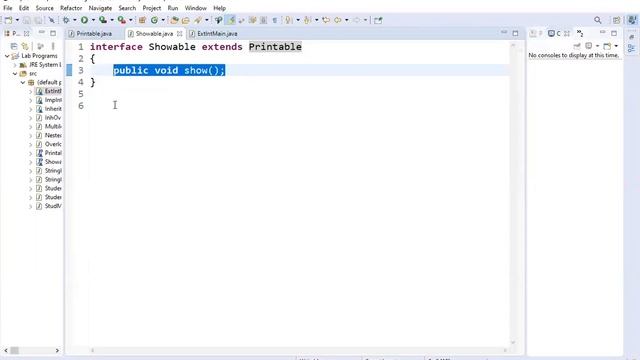Viewport: 640px width, 360px height.
Task: Open the Window menu
Action: click(x=196, y=8)
